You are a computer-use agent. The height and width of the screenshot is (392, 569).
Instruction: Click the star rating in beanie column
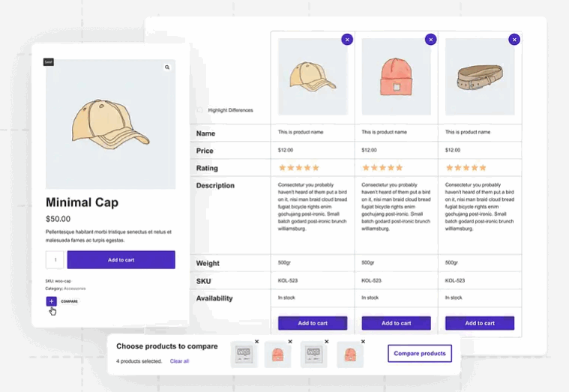pos(382,168)
